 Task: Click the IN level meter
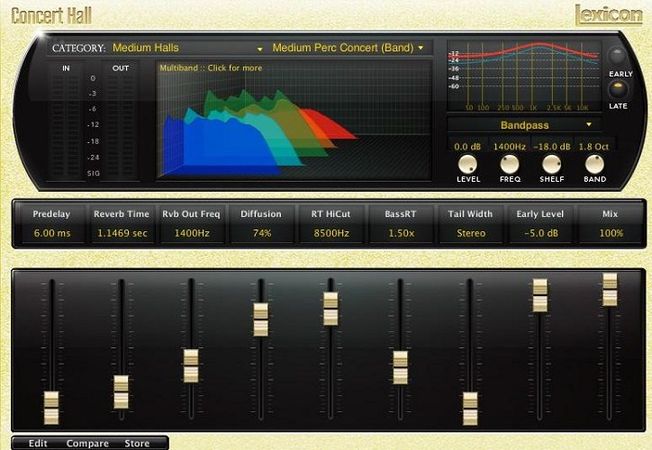click(66, 122)
